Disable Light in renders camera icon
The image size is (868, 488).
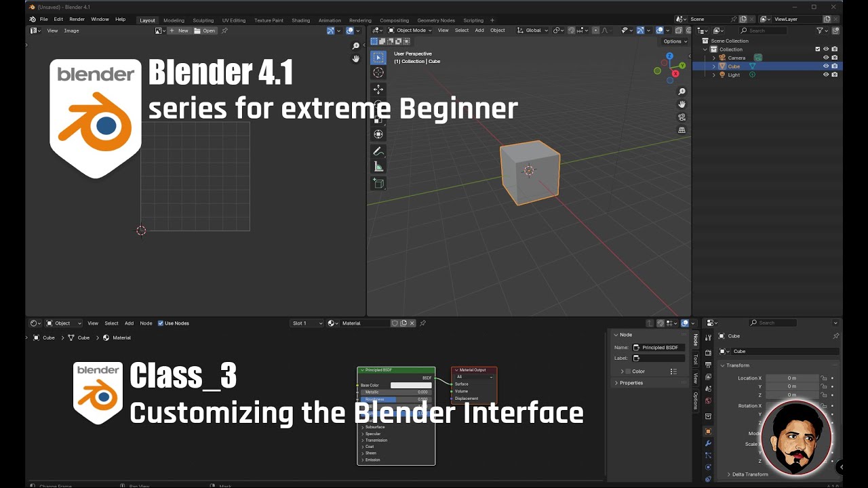coord(834,75)
